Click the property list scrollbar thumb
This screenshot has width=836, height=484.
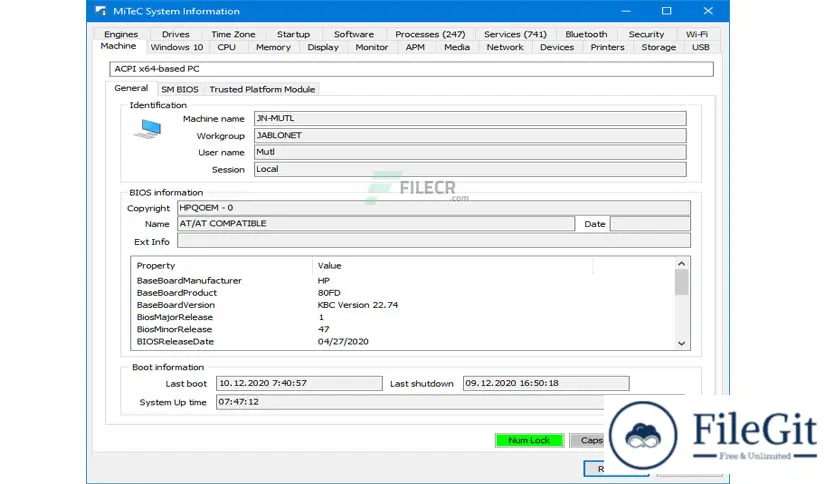681,282
